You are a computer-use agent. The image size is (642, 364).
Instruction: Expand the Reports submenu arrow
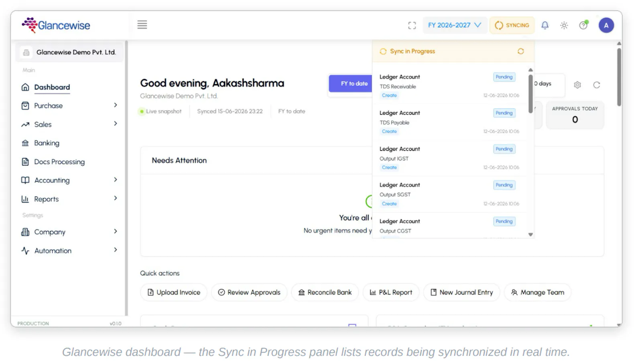click(x=116, y=198)
